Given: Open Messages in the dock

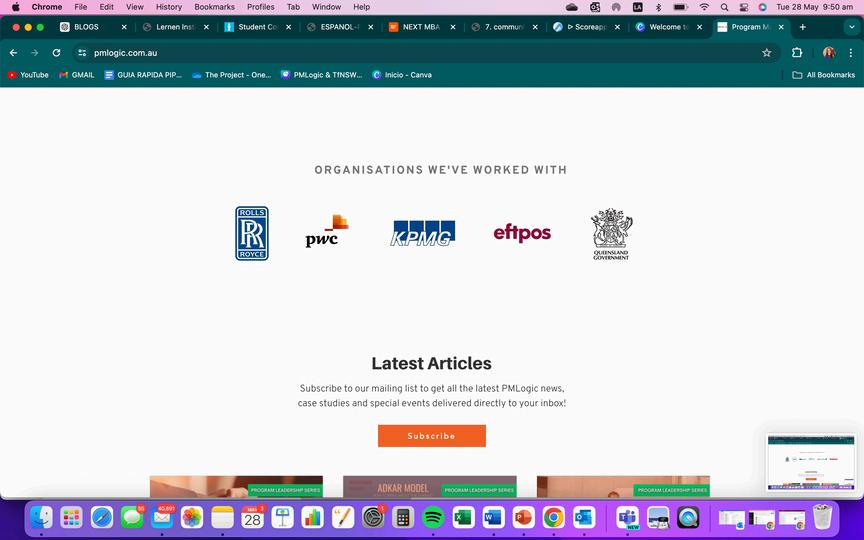Looking at the screenshot, I should tap(132, 517).
